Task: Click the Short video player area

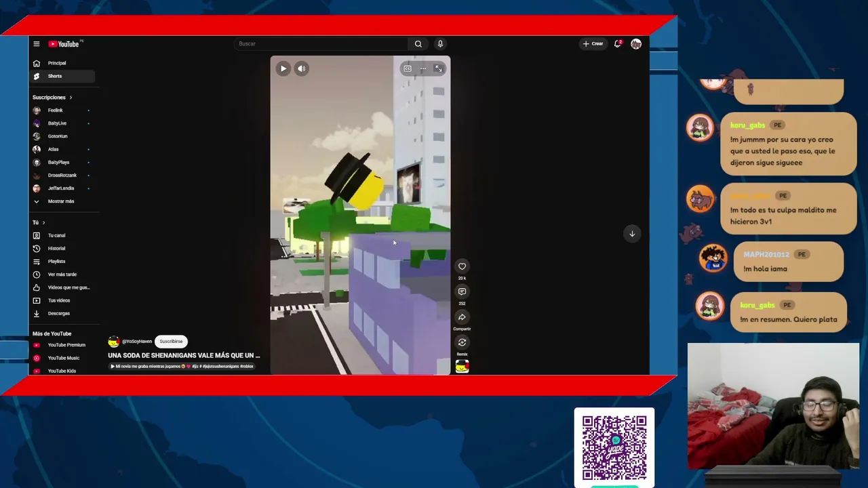Action: point(360,216)
